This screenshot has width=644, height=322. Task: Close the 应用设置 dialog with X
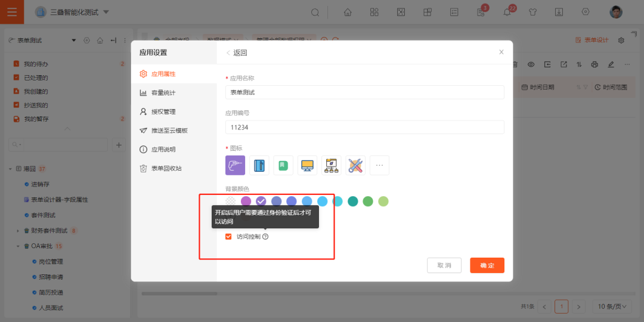point(501,52)
